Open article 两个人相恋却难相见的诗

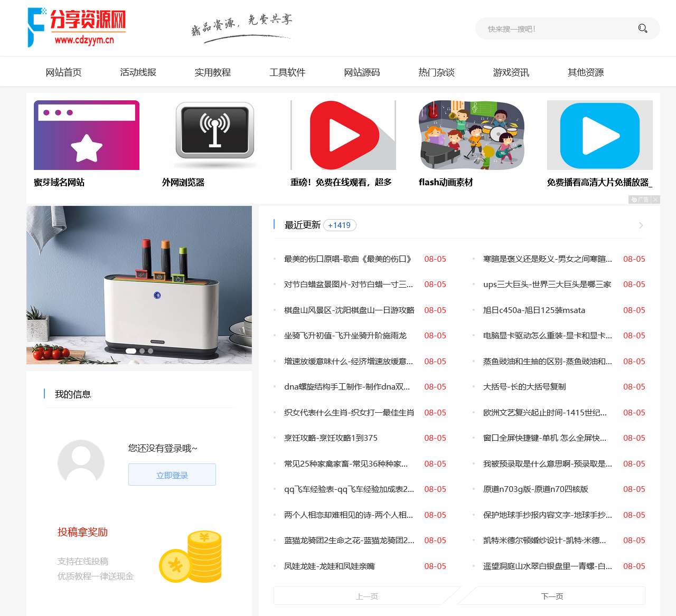click(x=349, y=515)
